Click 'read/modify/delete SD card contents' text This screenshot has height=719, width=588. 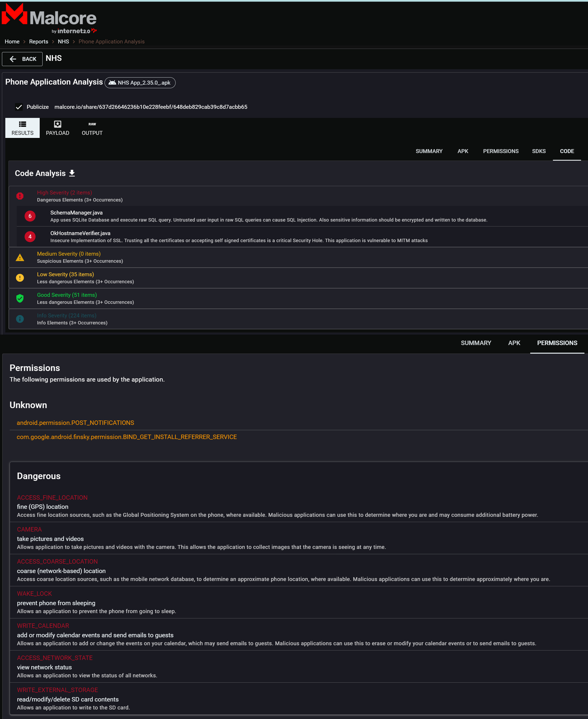pos(68,699)
